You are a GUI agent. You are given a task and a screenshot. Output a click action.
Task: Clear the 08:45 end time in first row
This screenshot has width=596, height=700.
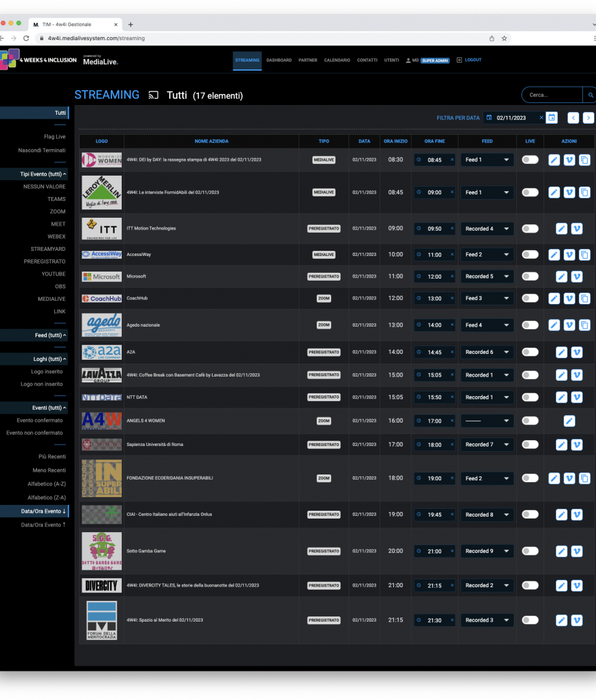pyautogui.click(x=452, y=159)
